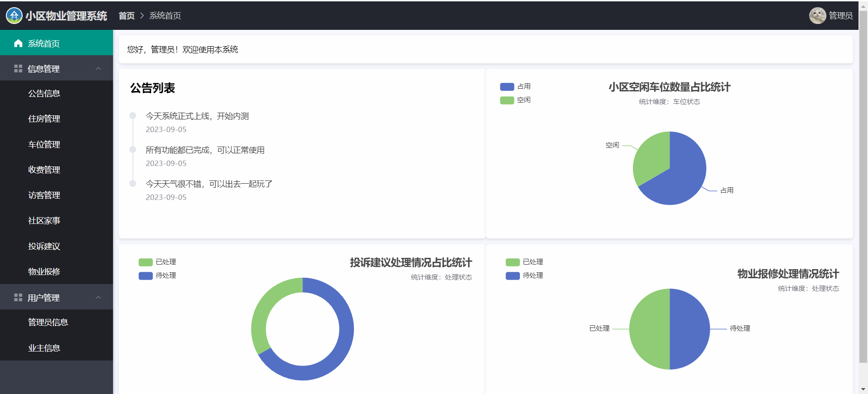Click the 系统首页 breadcrumb text

(x=165, y=16)
